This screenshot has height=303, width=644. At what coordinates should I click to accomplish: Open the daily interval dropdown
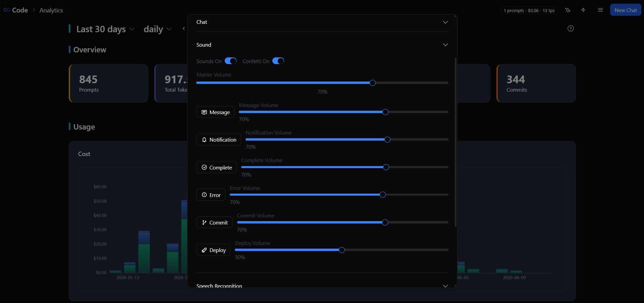(x=158, y=29)
